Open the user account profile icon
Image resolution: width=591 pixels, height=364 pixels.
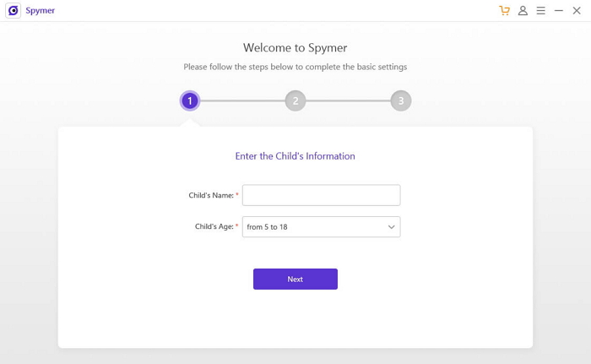[x=523, y=11]
